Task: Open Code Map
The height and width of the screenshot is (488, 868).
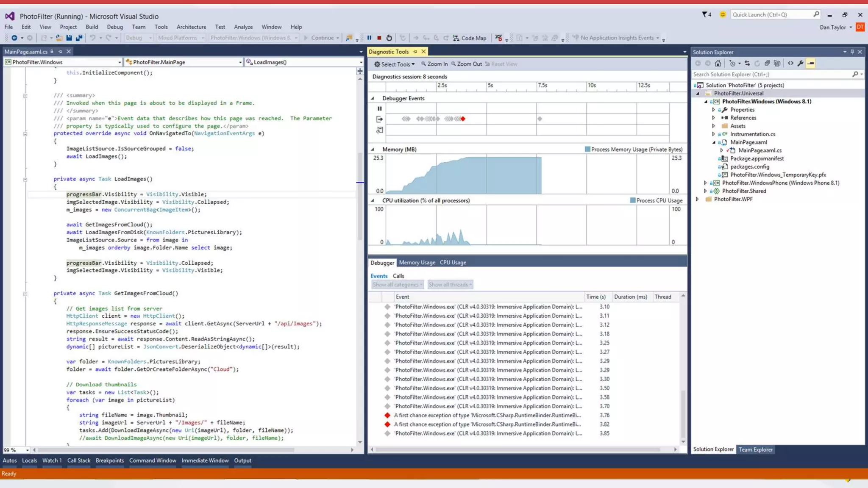Action: click(x=470, y=38)
